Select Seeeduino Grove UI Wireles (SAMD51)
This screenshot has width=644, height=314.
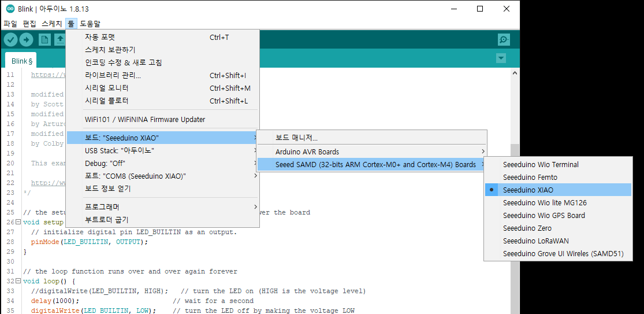(558, 254)
